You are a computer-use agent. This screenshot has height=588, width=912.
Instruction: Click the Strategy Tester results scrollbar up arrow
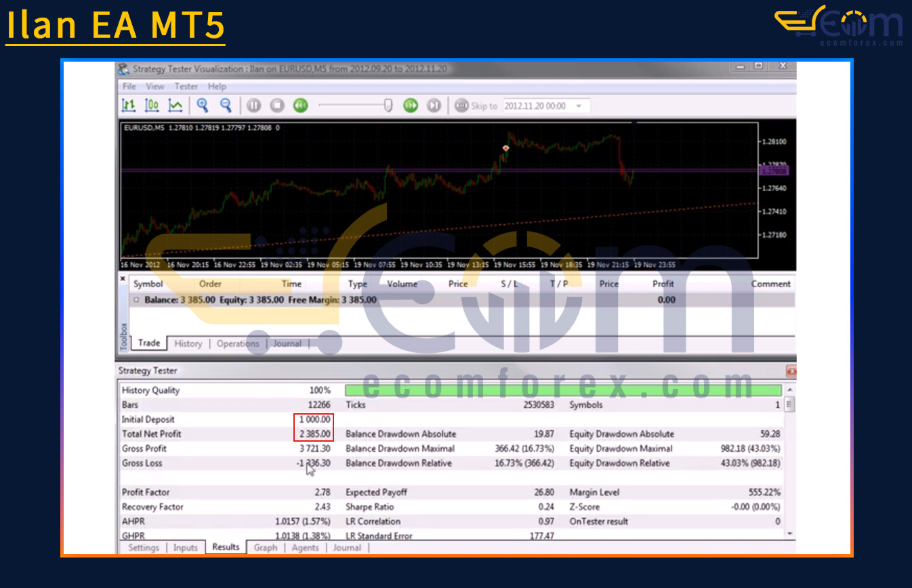coord(789,390)
